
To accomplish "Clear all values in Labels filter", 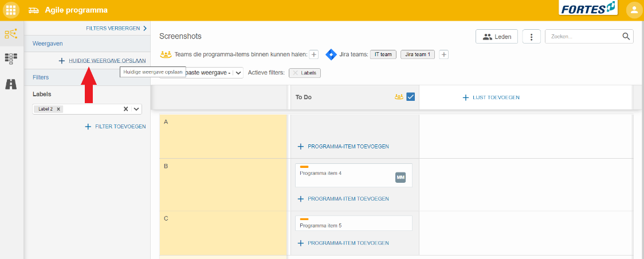I will [x=126, y=109].
